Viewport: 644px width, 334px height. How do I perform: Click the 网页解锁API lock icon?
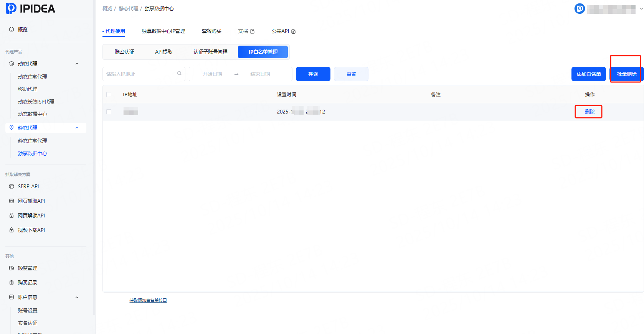point(12,216)
